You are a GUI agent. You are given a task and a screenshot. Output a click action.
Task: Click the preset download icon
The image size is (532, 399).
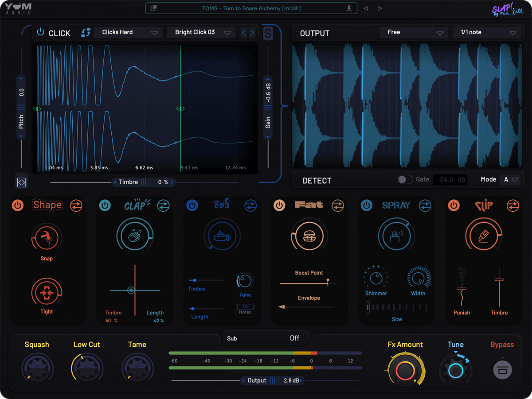349,8
